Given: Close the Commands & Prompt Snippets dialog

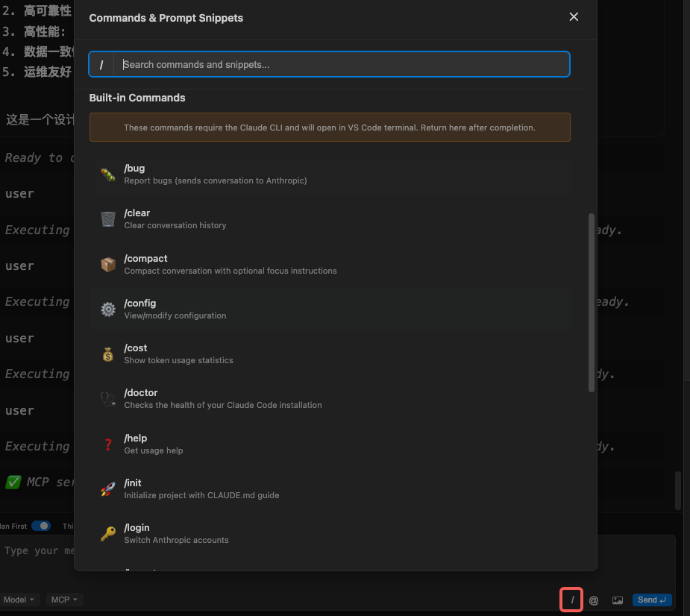Looking at the screenshot, I should tap(574, 17).
